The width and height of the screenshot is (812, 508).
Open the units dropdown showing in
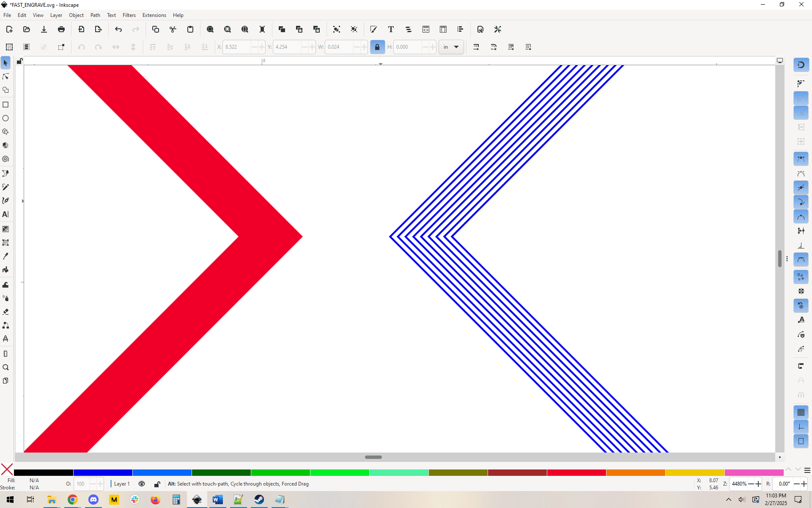click(451, 47)
